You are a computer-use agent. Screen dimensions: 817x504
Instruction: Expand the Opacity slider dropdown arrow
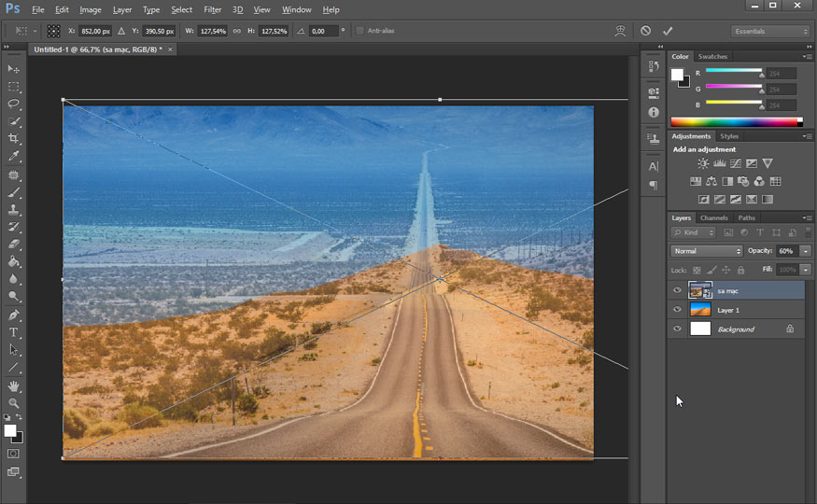tap(805, 251)
